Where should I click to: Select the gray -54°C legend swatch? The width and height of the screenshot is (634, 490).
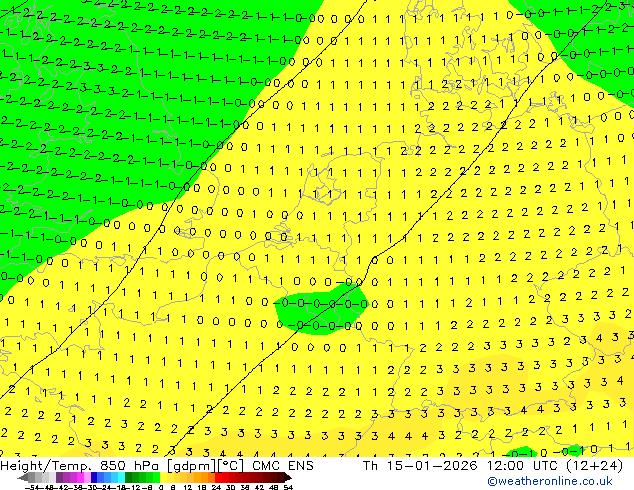(x=32, y=477)
